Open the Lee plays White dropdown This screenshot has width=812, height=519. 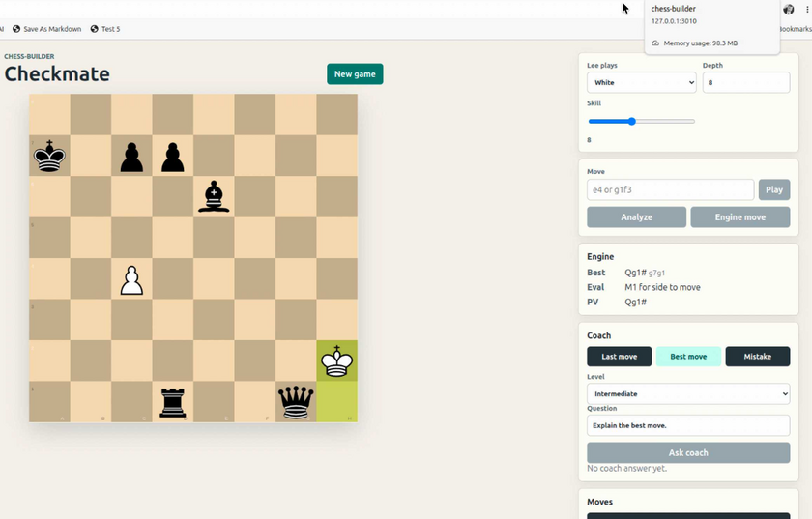point(642,82)
